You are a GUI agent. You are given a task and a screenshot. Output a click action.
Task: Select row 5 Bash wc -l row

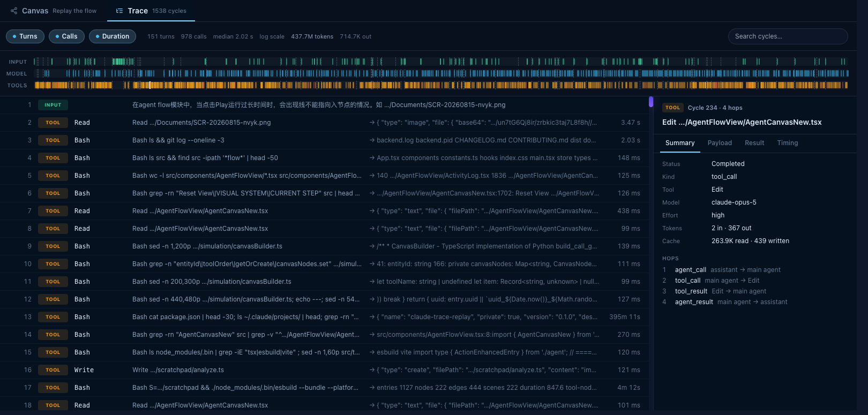coord(324,176)
